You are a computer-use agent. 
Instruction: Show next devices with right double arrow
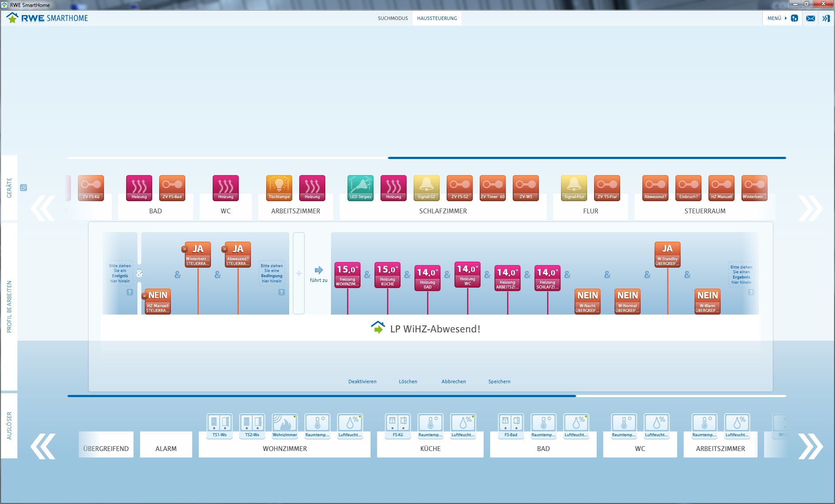coord(811,208)
